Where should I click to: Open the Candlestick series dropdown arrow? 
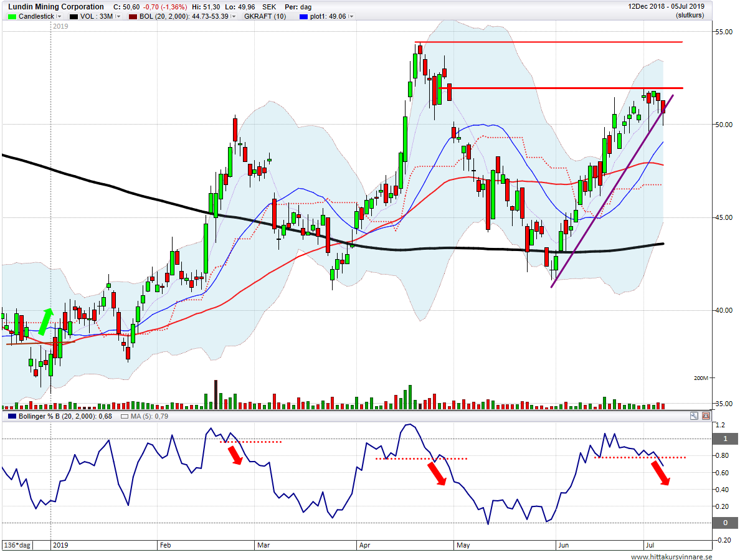[59, 17]
